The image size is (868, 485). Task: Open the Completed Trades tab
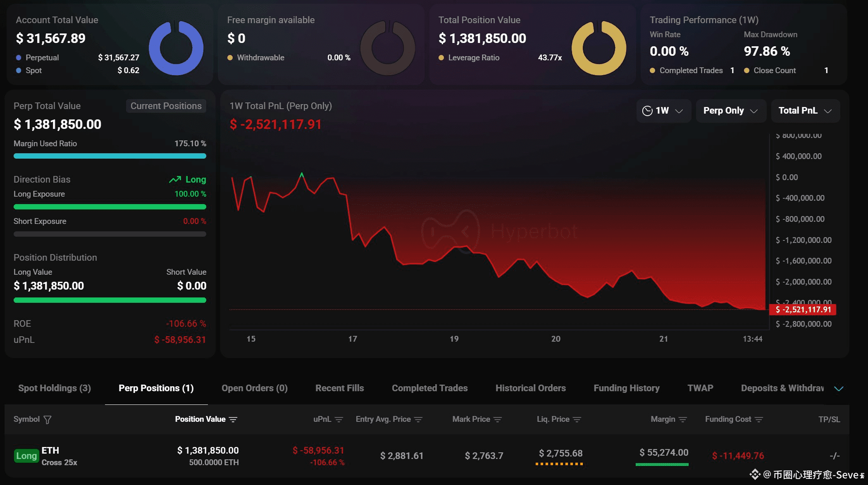pos(429,388)
